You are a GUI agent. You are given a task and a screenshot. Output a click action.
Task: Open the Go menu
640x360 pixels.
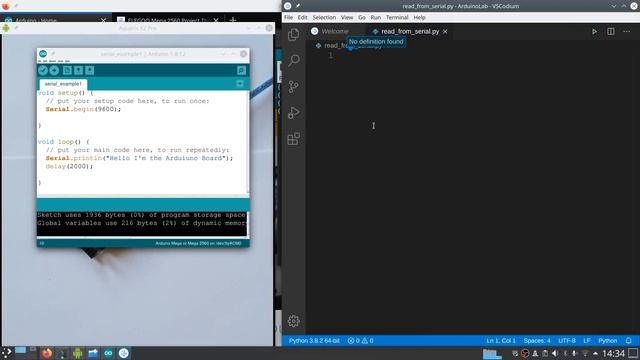point(362,18)
